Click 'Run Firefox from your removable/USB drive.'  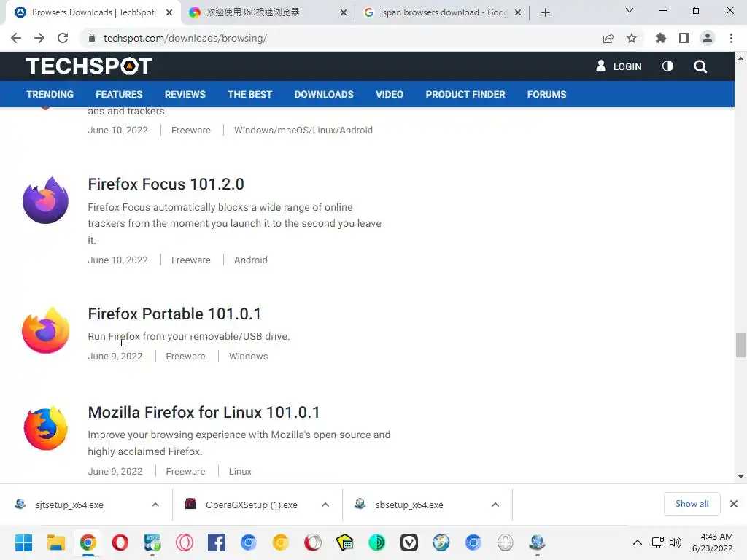coord(189,336)
